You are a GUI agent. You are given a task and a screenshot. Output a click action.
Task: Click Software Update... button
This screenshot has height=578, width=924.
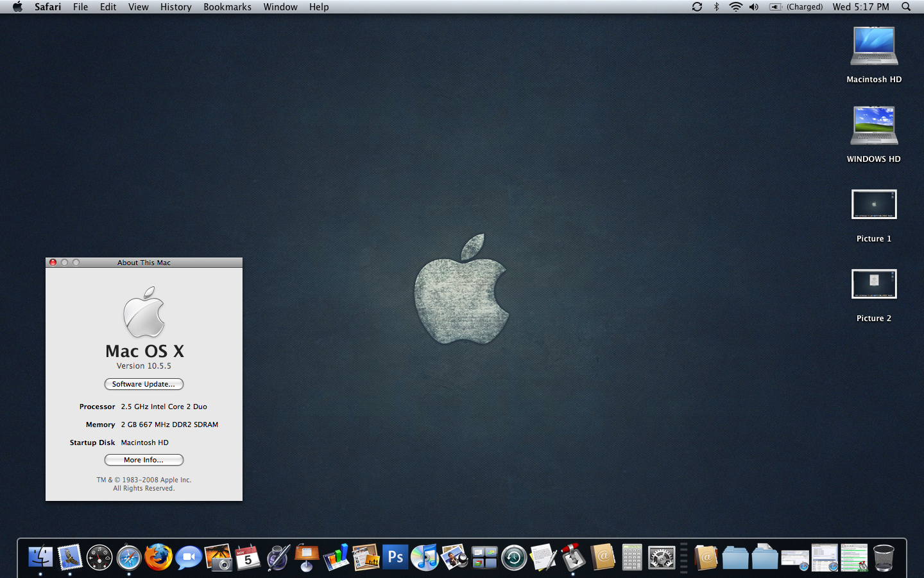tap(144, 384)
